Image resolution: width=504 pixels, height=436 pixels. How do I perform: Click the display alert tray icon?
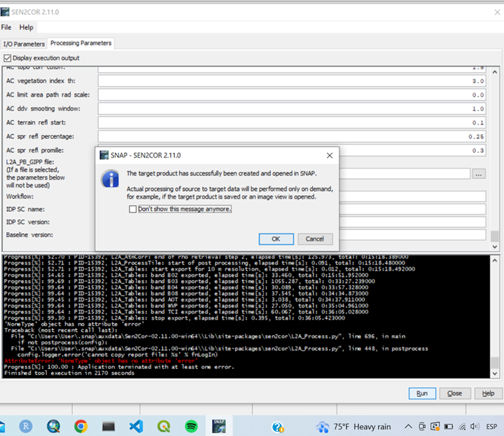435,427
